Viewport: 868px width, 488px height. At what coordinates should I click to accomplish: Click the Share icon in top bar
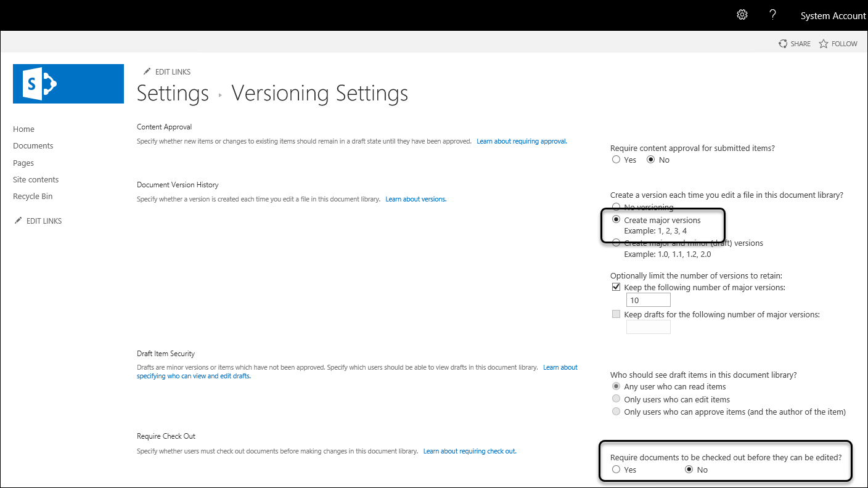[x=783, y=44]
